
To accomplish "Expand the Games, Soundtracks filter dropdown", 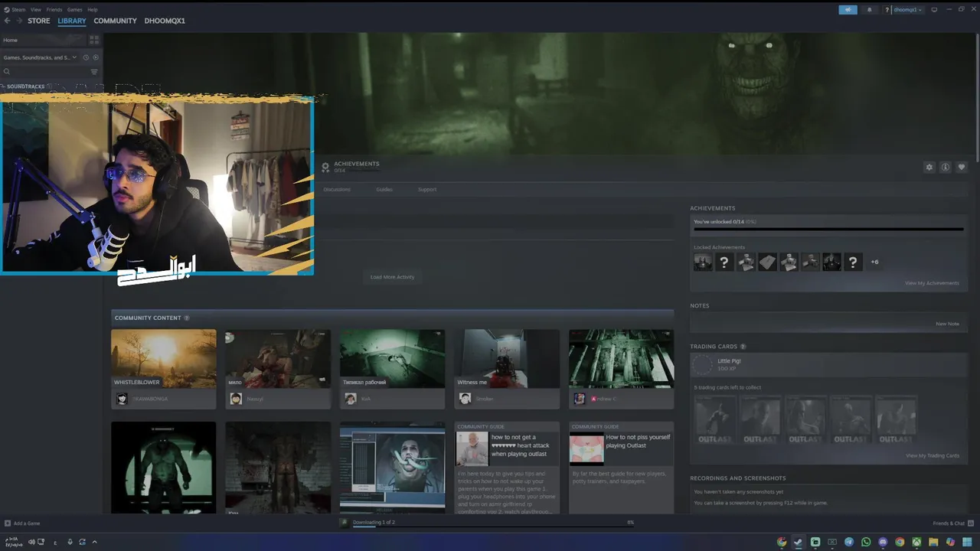I will click(40, 57).
